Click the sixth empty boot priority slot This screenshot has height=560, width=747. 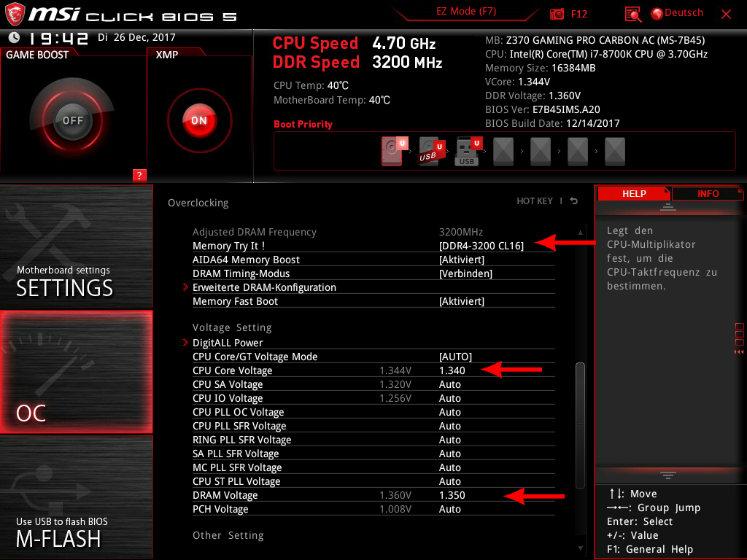[x=578, y=152]
